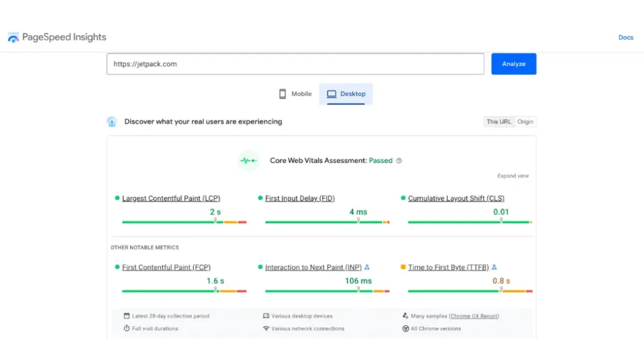
Task: Click the INP distribution bar
Action: click(327, 291)
